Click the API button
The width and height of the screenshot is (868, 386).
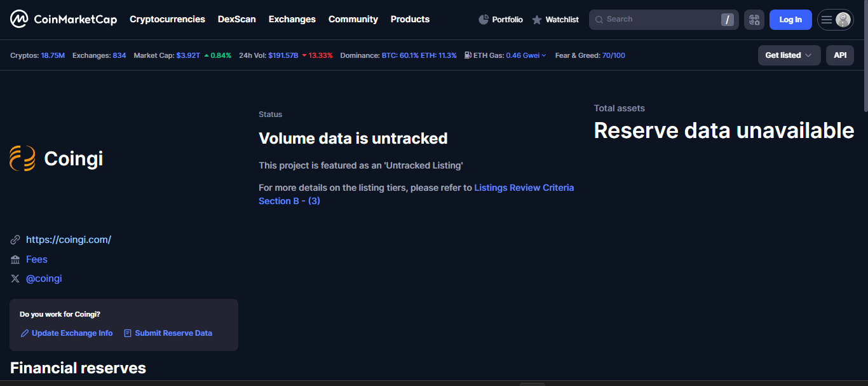(x=840, y=55)
